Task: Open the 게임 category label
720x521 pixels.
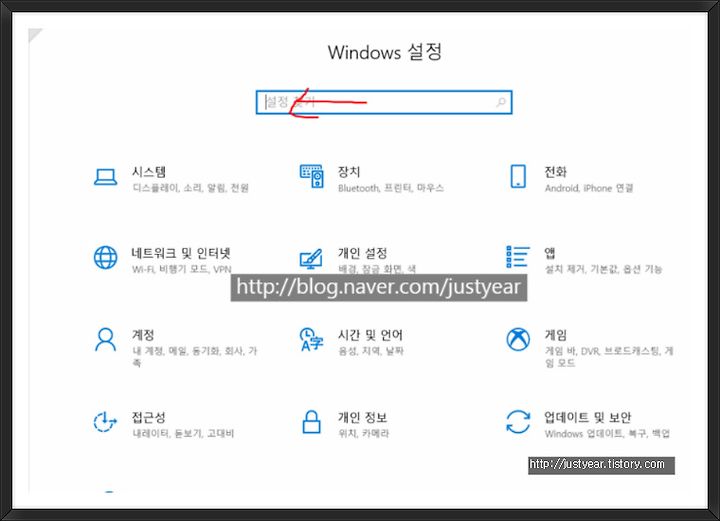Action: pyautogui.click(x=556, y=335)
